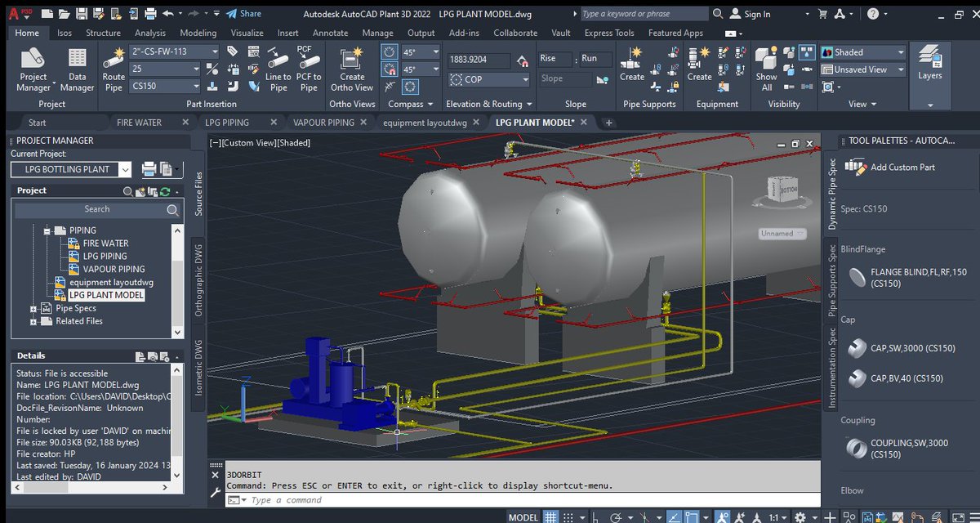This screenshot has height=523, width=980.
Task: Click Add Custom Part in tool palette
Action: pos(890,167)
